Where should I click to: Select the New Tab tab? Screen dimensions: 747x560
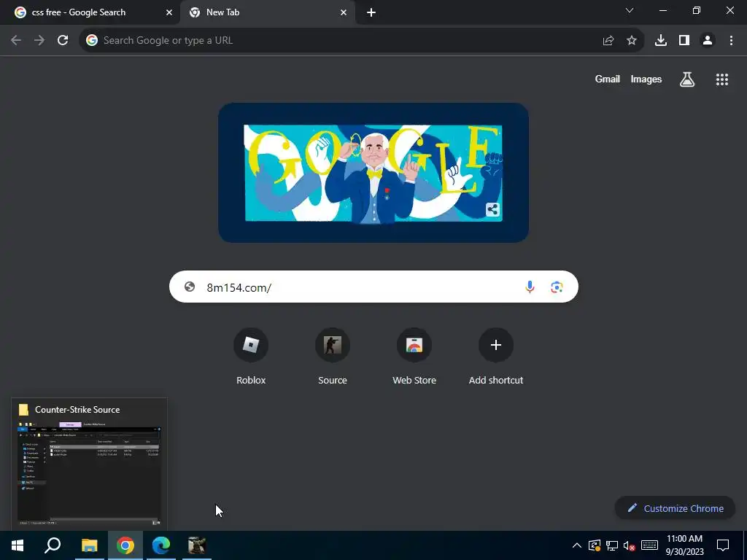267,12
